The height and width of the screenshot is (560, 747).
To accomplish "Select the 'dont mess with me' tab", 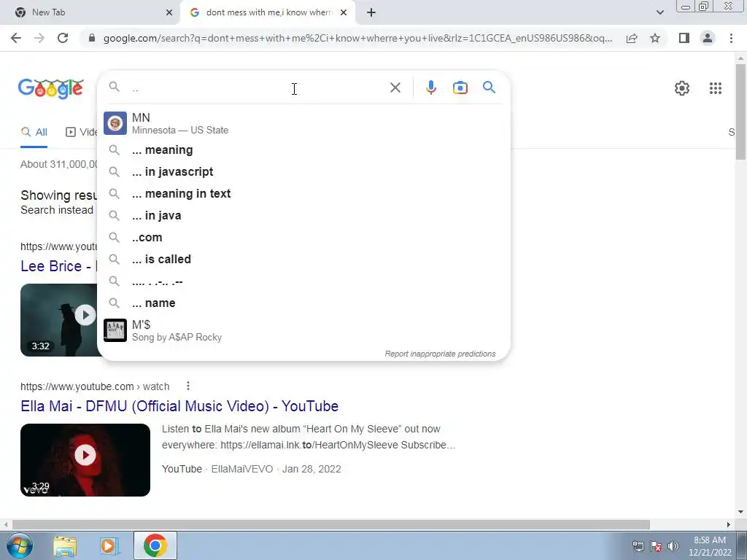I will pyautogui.click(x=268, y=12).
